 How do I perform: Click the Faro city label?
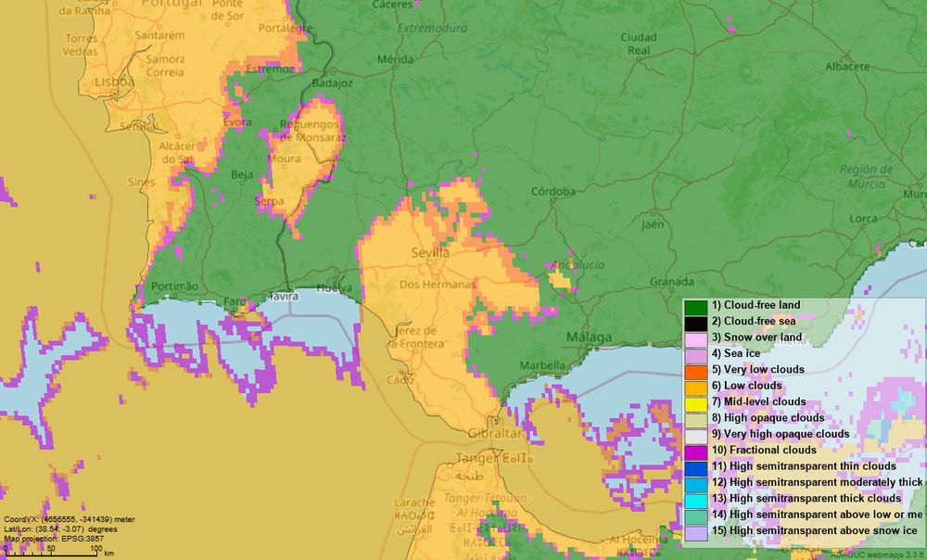pos(235,301)
